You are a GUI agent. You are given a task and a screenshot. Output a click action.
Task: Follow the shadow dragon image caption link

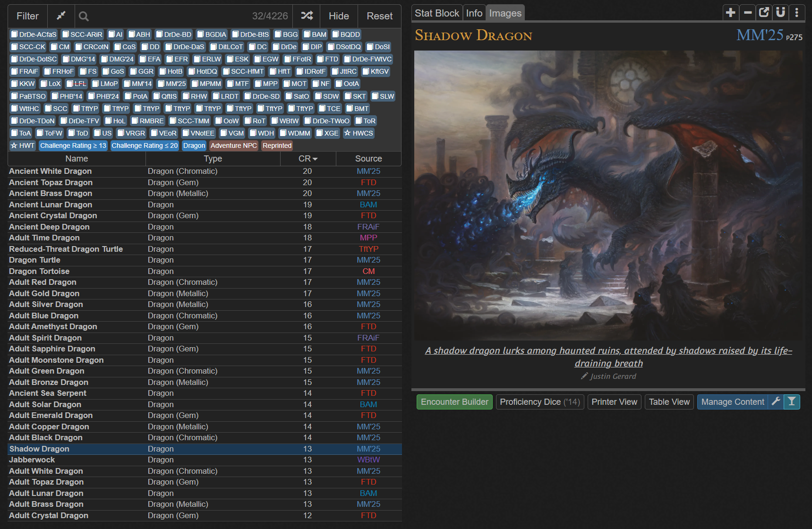pos(608,357)
